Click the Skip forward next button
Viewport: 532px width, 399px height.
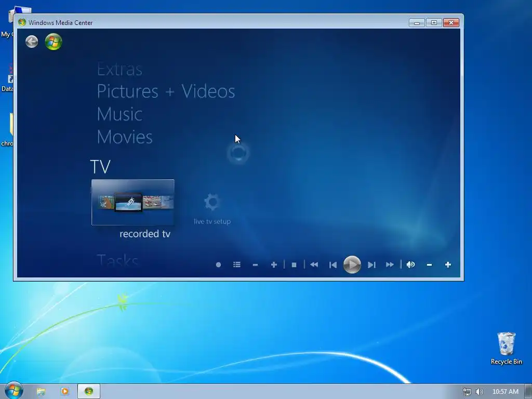[x=371, y=264]
